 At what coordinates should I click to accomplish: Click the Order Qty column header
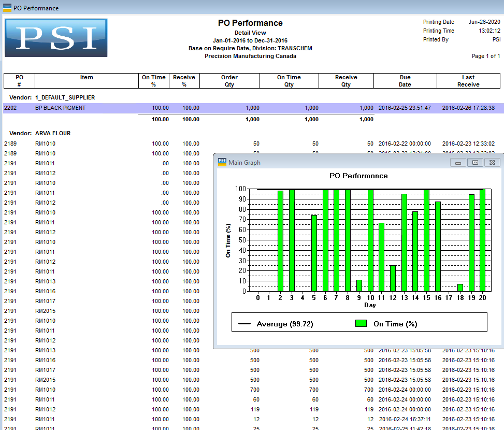[x=229, y=81]
